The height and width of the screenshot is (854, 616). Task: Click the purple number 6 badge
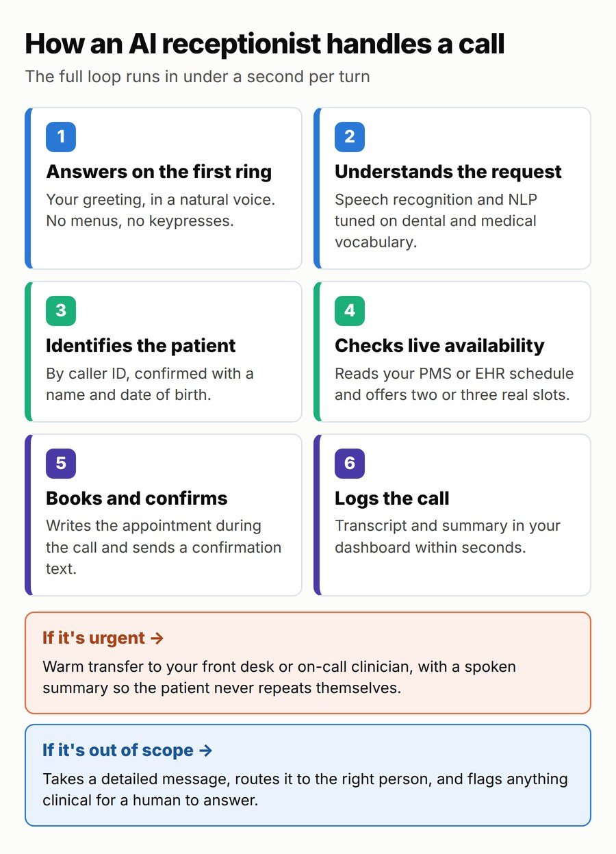pyautogui.click(x=350, y=464)
